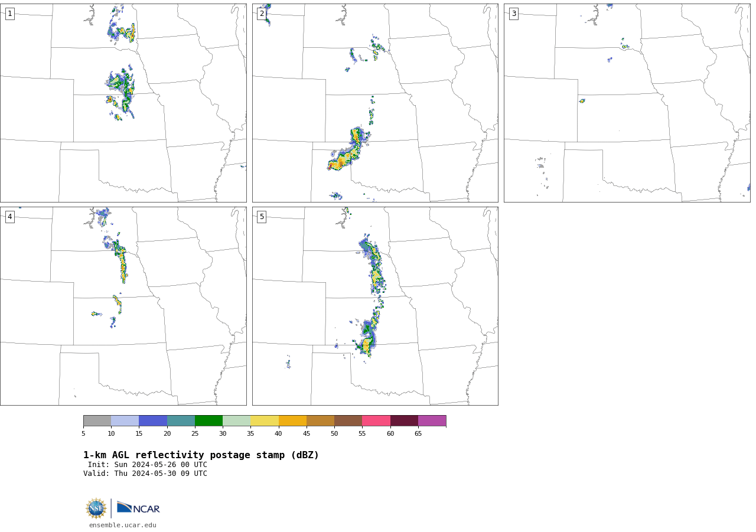Click the colorbar tick label 35
Image resolution: width=756 pixels, height=532 pixels.
click(250, 434)
